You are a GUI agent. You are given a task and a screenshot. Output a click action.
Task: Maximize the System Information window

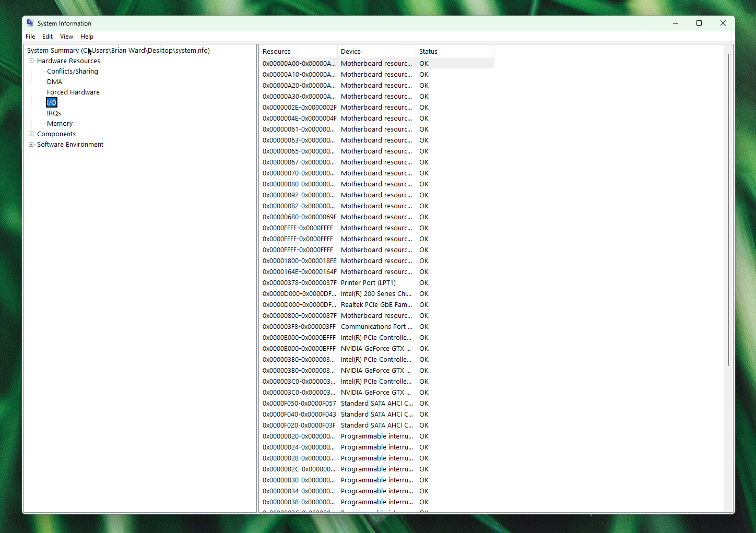[x=699, y=23]
